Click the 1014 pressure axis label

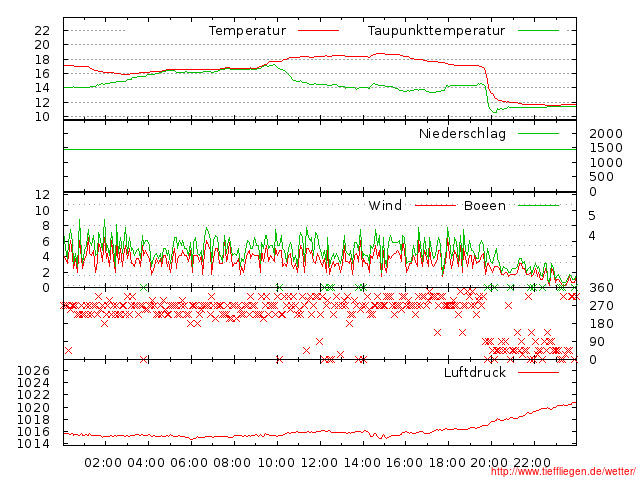(33, 444)
